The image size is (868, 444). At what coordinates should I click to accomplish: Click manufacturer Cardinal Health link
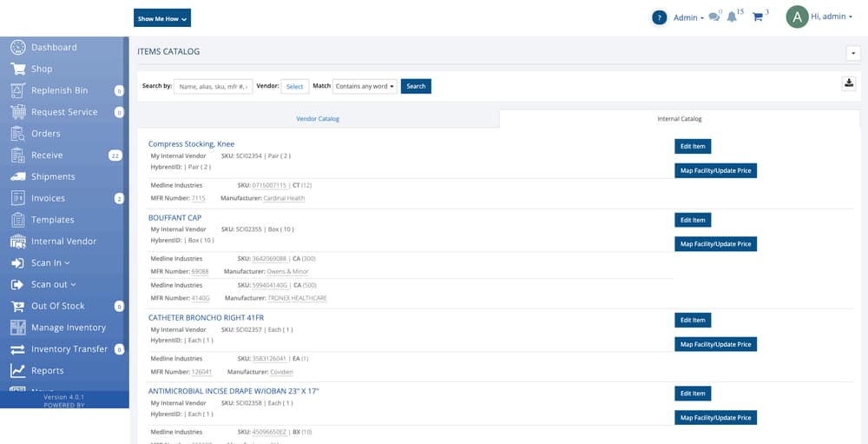click(x=284, y=198)
